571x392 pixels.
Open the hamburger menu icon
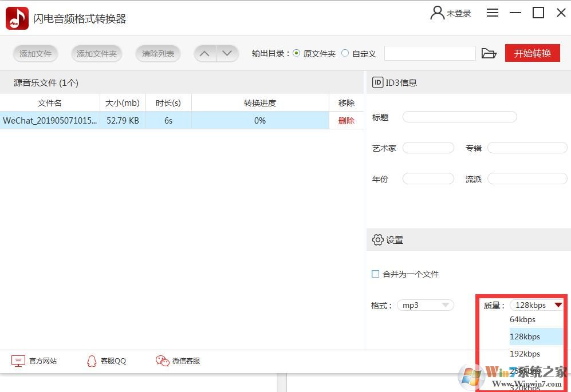tap(492, 13)
